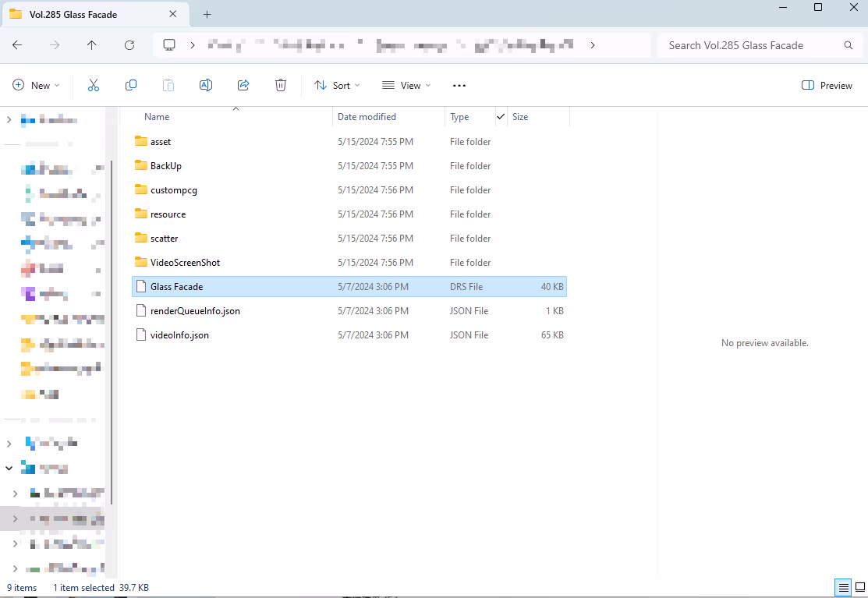Open the See more ellipsis menu
This screenshot has width=868, height=598.
coord(459,86)
